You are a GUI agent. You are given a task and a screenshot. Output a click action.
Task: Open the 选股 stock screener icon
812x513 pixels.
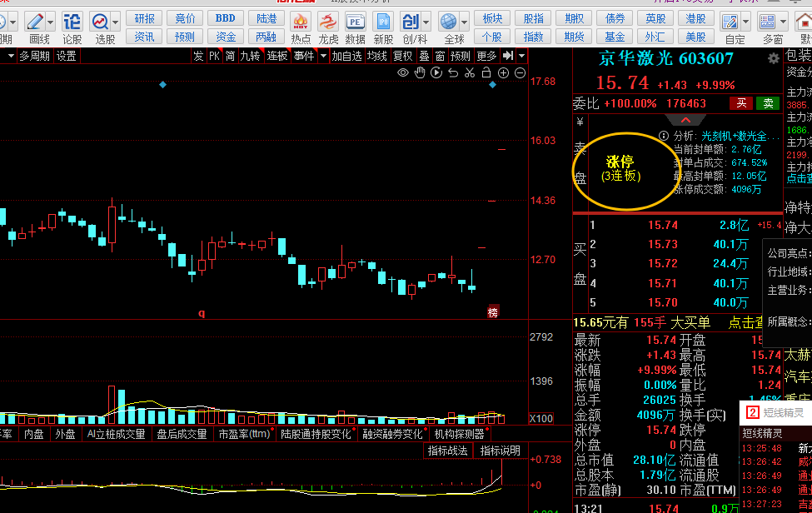click(x=100, y=22)
